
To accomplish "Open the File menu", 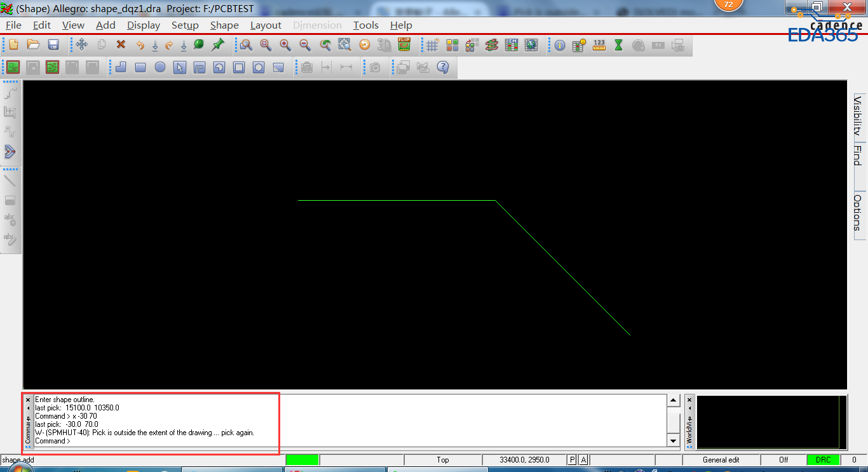I will click(x=13, y=25).
